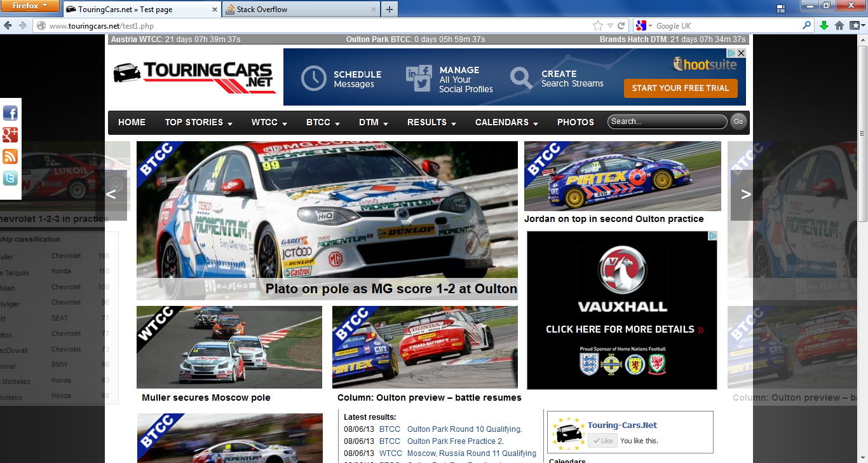The image size is (868, 463).
Task: Go back with browser back arrow
Action: pos(8,25)
